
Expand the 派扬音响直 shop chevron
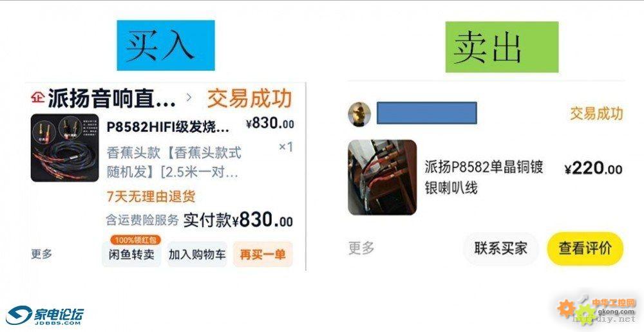coord(189,98)
